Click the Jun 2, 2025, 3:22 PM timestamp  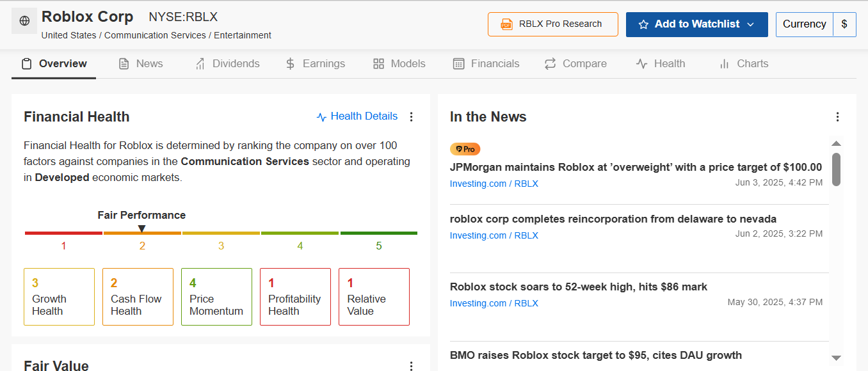click(779, 233)
